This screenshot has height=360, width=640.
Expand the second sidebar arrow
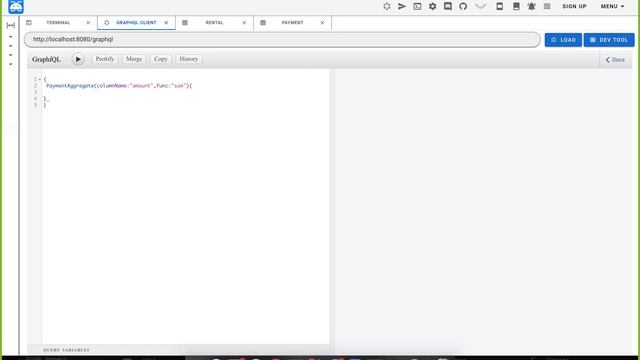(11, 46)
